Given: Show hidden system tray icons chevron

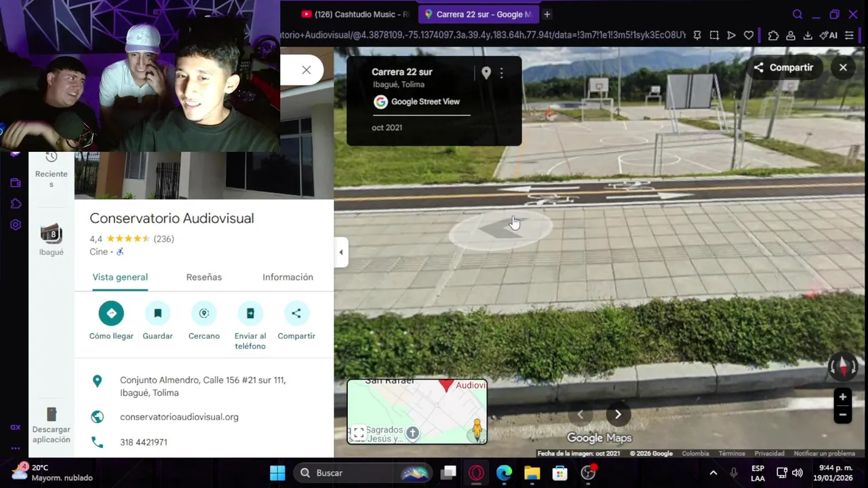Looking at the screenshot, I should [713, 473].
